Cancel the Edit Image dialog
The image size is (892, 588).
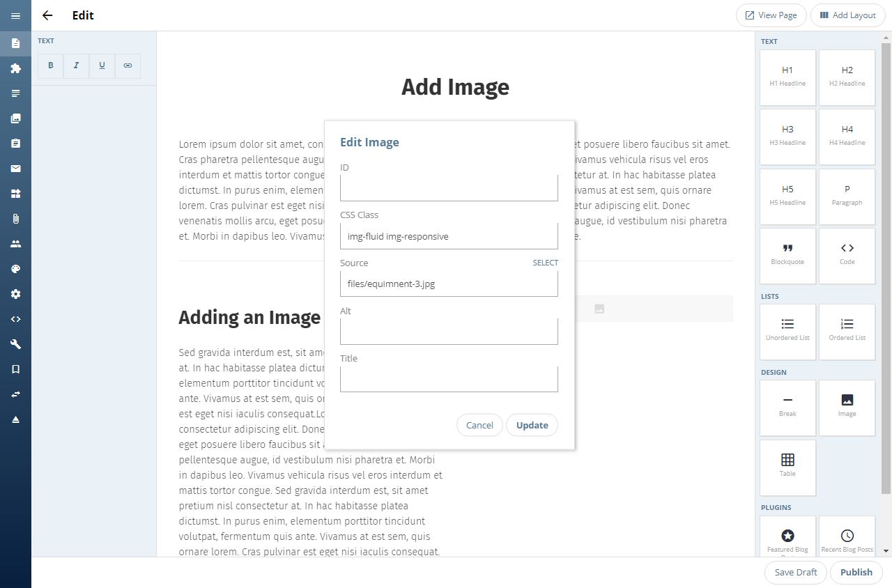(x=479, y=425)
